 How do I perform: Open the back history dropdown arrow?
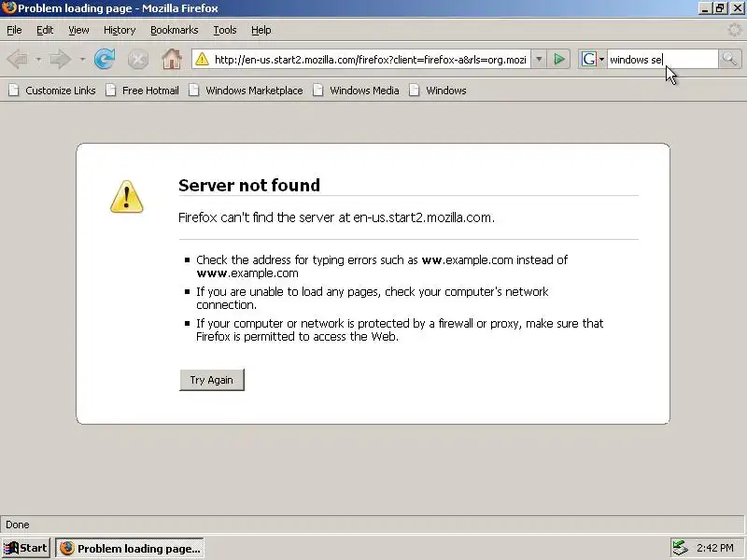[x=38, y=60]
